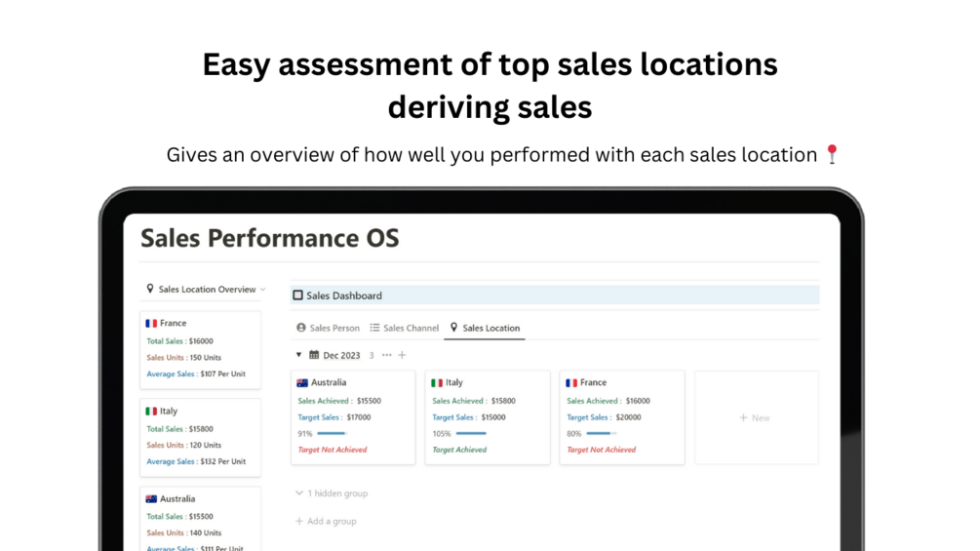This screenshot has width=980, height=551.
Task: Click the France flag in the board card
Action: (x=571, y=382)
